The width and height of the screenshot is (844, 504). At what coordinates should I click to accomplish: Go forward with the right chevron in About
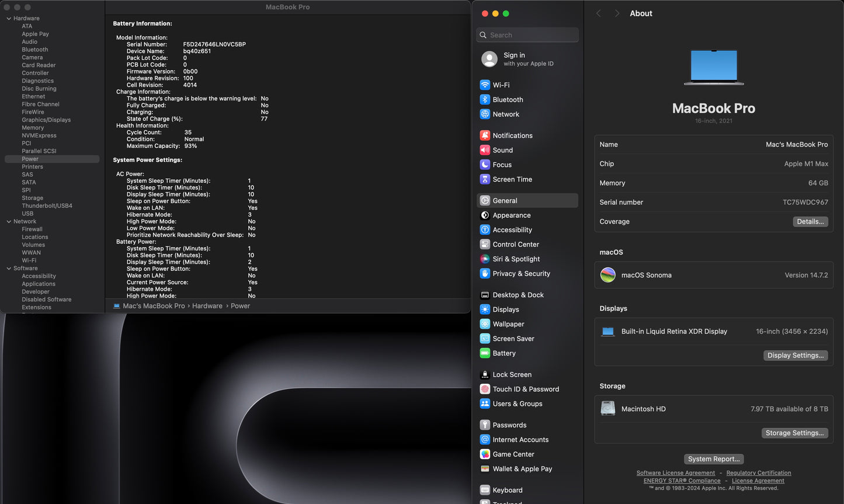617,13
